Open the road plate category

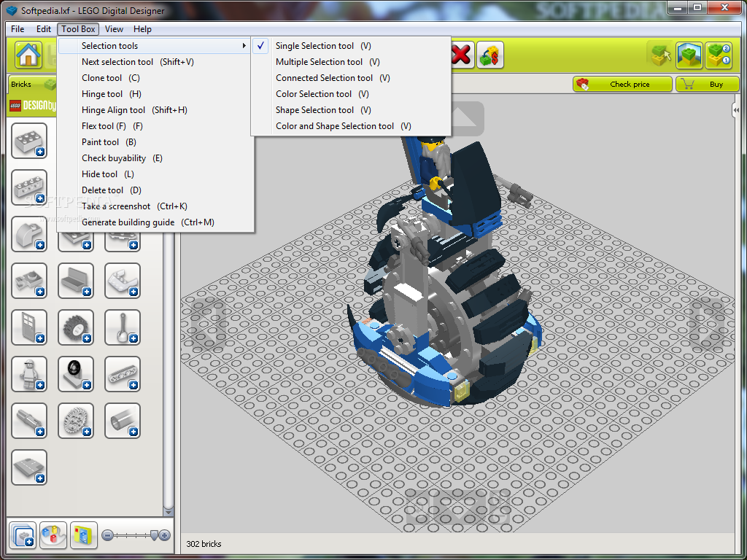click(29, 467)
